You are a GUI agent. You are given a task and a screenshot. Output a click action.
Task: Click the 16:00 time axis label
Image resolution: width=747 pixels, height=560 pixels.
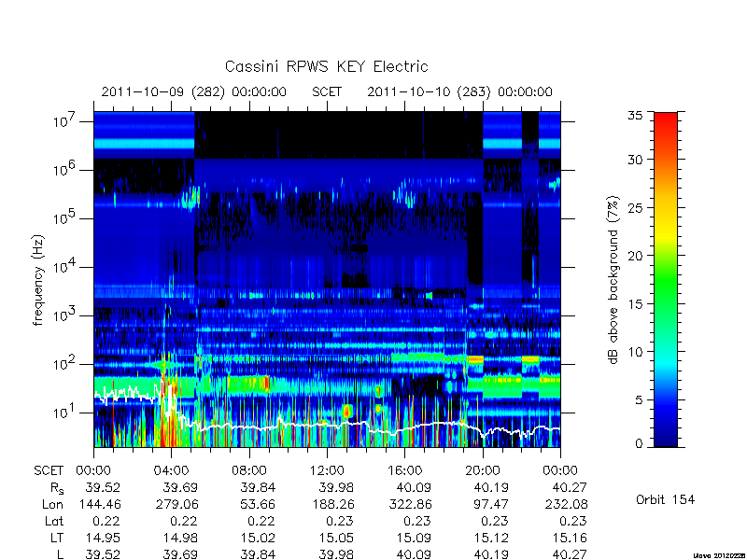click(404, 470)
